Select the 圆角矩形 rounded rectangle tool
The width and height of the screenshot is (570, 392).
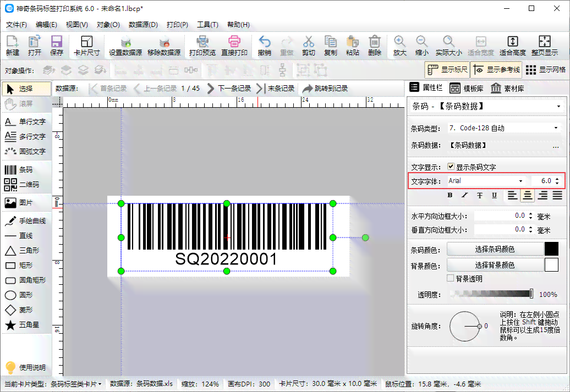click(x=26, y=280)
